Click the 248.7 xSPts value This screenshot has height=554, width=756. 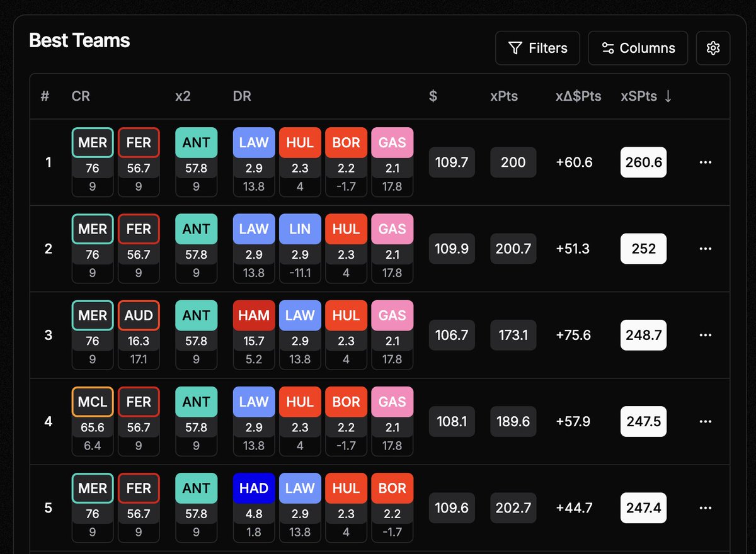click(x=643, y=335)
